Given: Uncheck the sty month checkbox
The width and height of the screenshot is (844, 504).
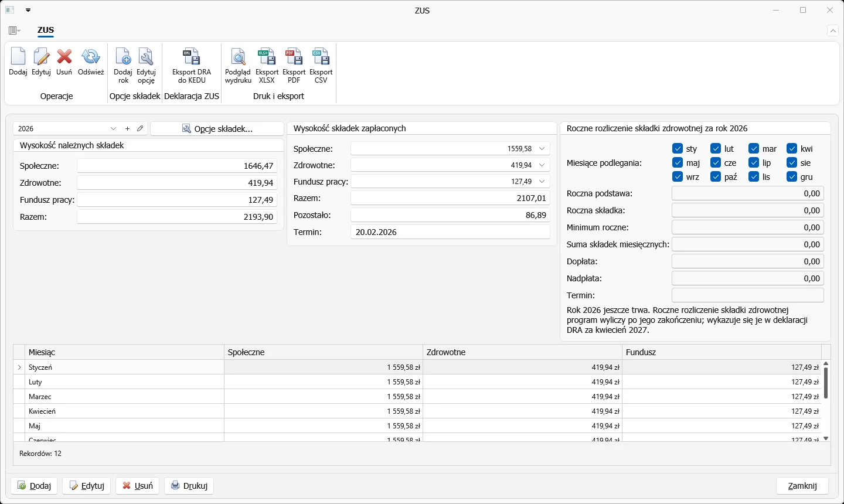Looking at the screenshot, I should coord(678,149).
